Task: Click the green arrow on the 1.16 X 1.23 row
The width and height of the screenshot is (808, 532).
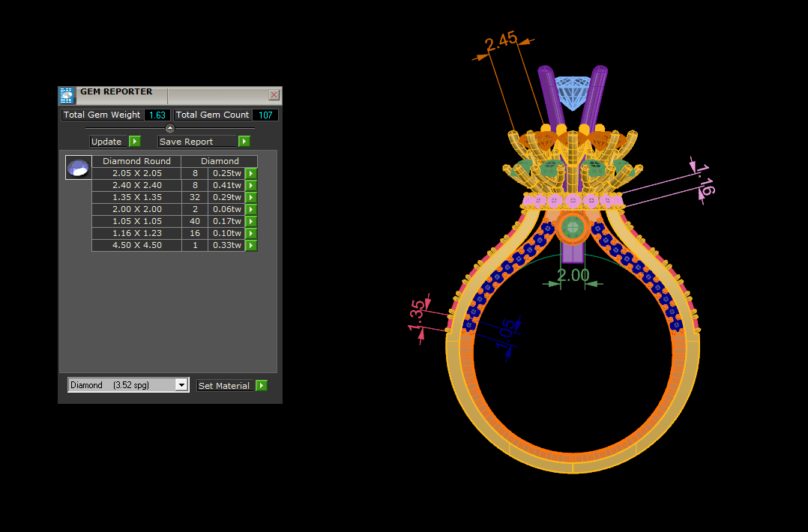Action: [251, 233]
